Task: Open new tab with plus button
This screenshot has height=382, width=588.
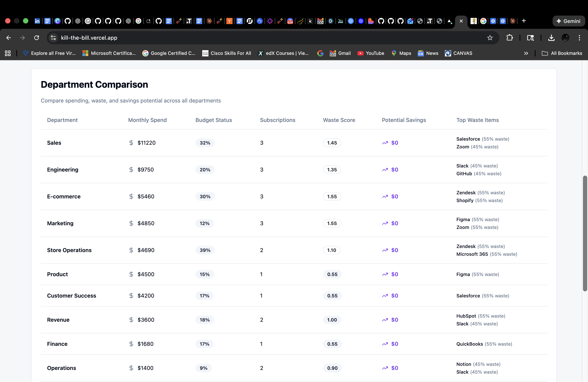Action: (523, 21)
